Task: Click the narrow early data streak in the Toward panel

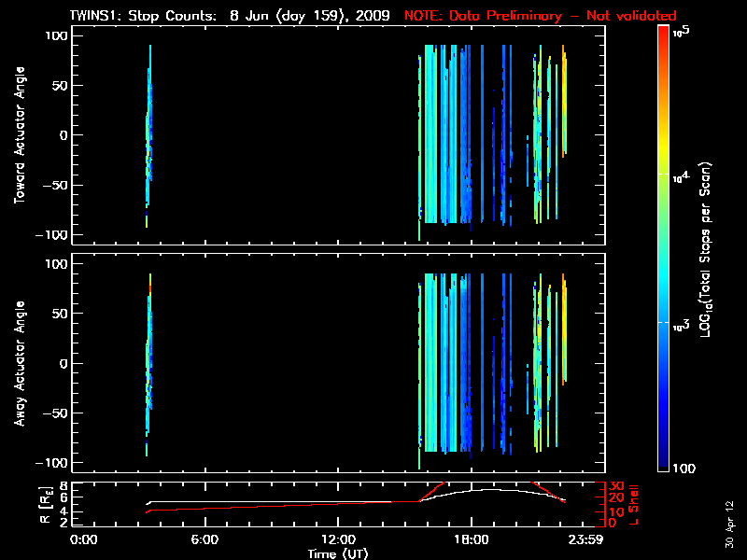Action: pos(148,140)
